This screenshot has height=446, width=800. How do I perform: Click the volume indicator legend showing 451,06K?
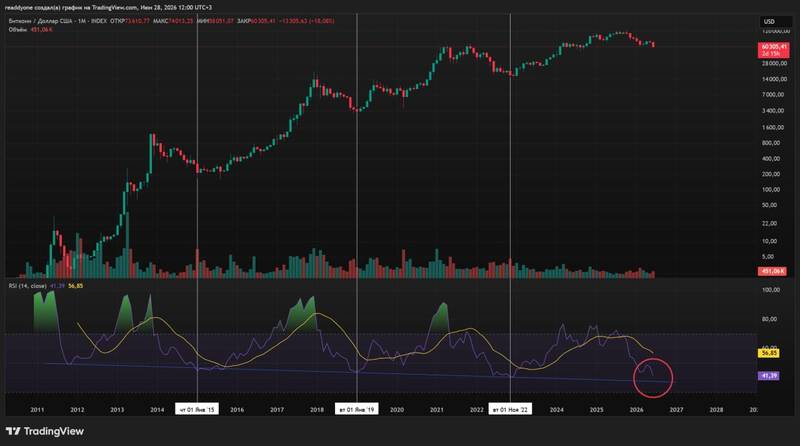click(x=31, y=30)
